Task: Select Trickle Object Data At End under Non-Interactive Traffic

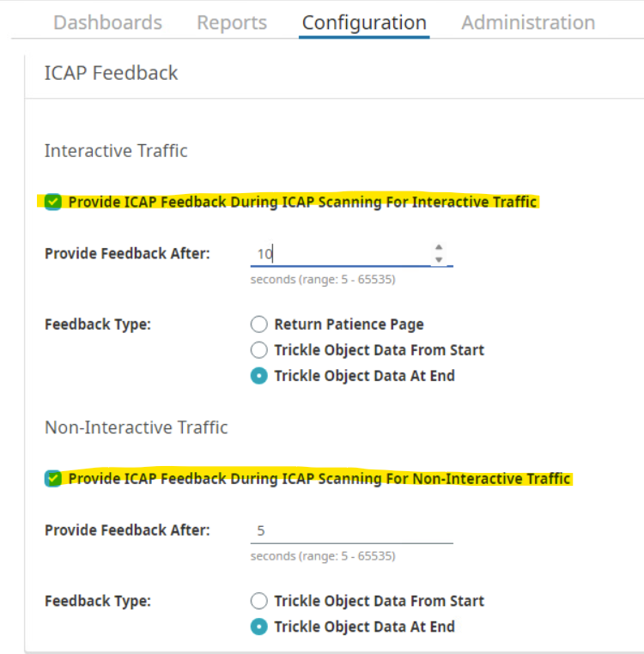Action: point(259,627)
